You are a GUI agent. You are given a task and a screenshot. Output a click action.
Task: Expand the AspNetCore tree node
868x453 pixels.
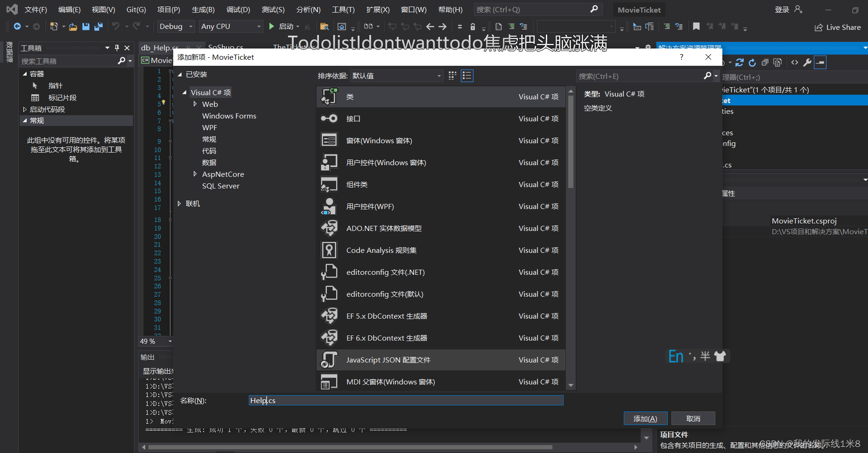[195, 174]
